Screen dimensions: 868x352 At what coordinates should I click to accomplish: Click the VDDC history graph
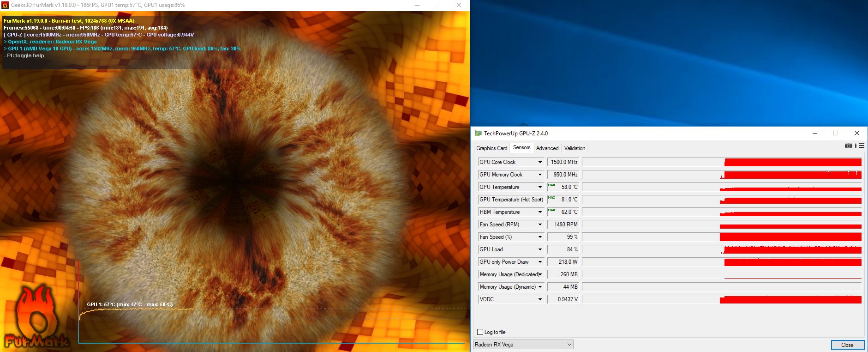click(722, 299)
